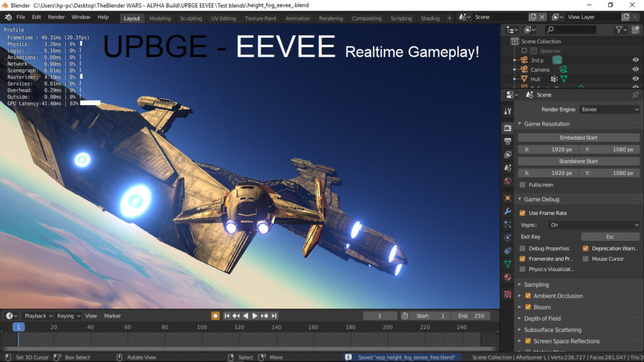644x362 pixels.
Task: Open the Material properties tab
Action: [508, 277]
